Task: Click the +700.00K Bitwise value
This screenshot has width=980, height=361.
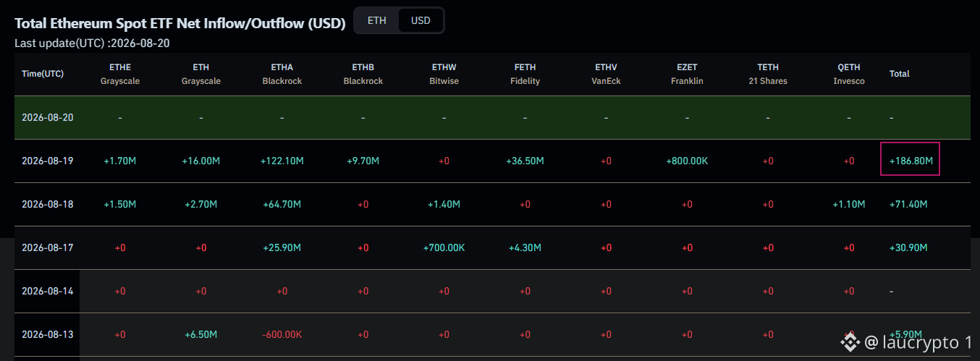Action: pos(444,247)
